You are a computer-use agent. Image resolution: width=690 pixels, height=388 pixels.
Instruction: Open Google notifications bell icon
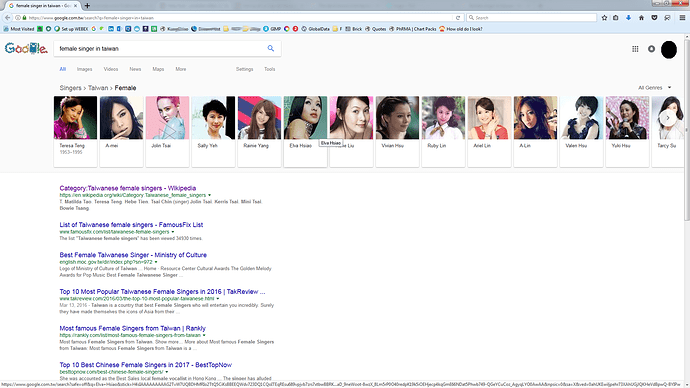tap(651, 49)
